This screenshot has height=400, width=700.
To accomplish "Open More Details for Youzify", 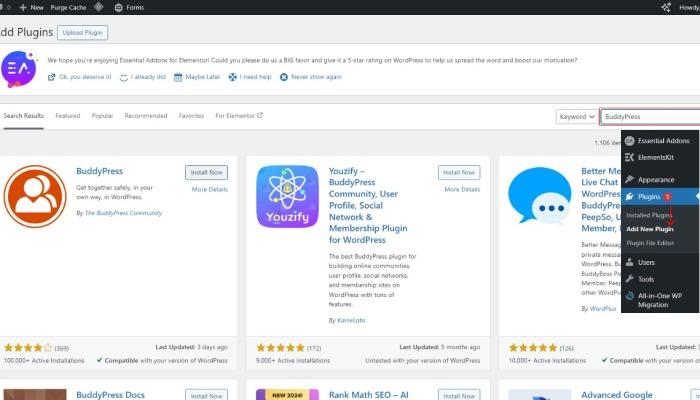I will pyautogui.click(x=462, y=189).
